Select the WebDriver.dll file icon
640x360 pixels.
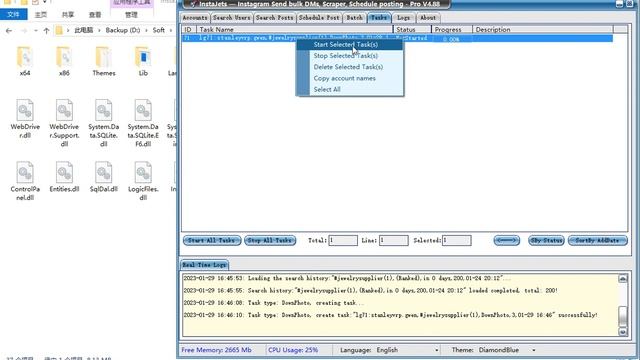click(25, 110)
